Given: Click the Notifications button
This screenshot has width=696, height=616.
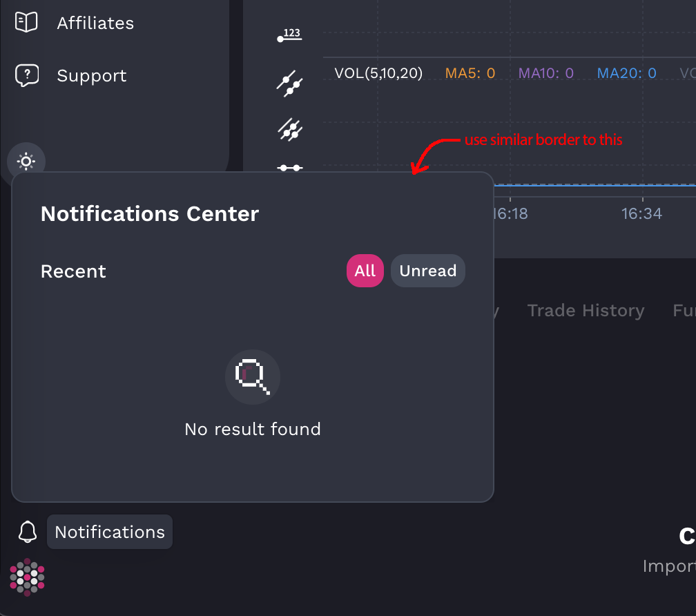Looking at the screenshot, I should (x=109, y=532).
